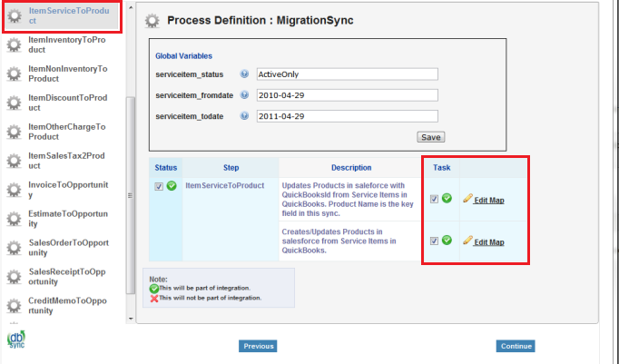The width and height of the screenshot is (619, 364).
Task: Click help icon next to serviceitem_fromdate
Action: tap(244, 95)
